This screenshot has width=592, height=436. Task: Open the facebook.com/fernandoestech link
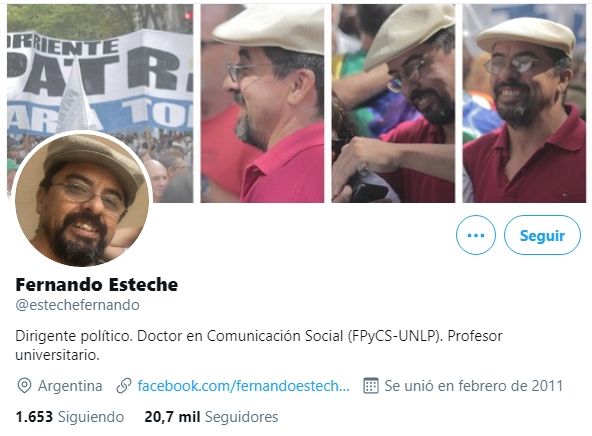coord(244,386)
